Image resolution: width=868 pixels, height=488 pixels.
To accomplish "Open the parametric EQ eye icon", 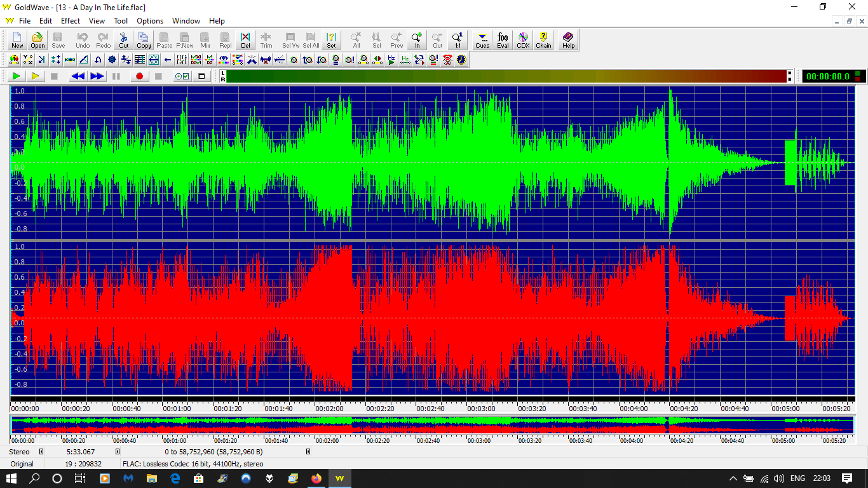I will pos(224,60).
